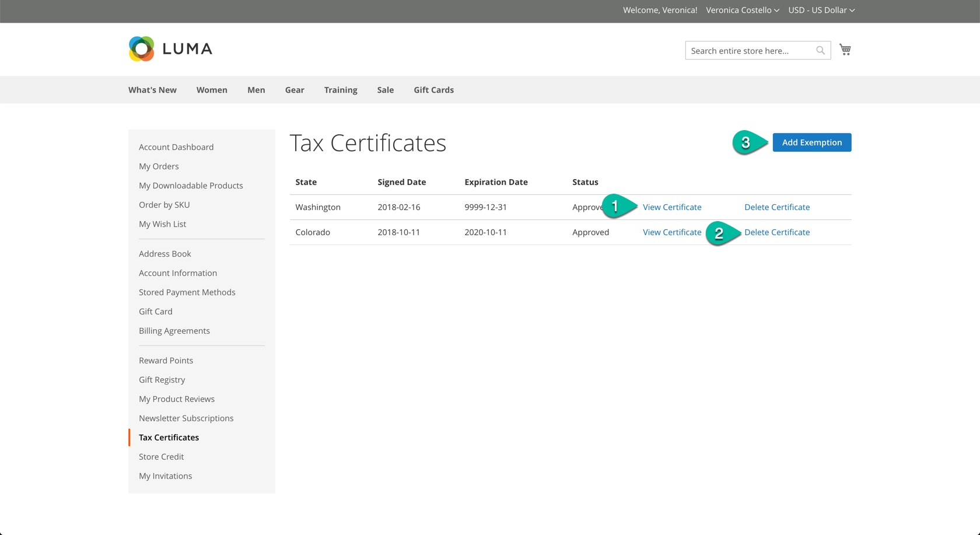This screenshot has width=980, height=535.
Task: Click the shopping cart icon
Action: click(845, 50)
